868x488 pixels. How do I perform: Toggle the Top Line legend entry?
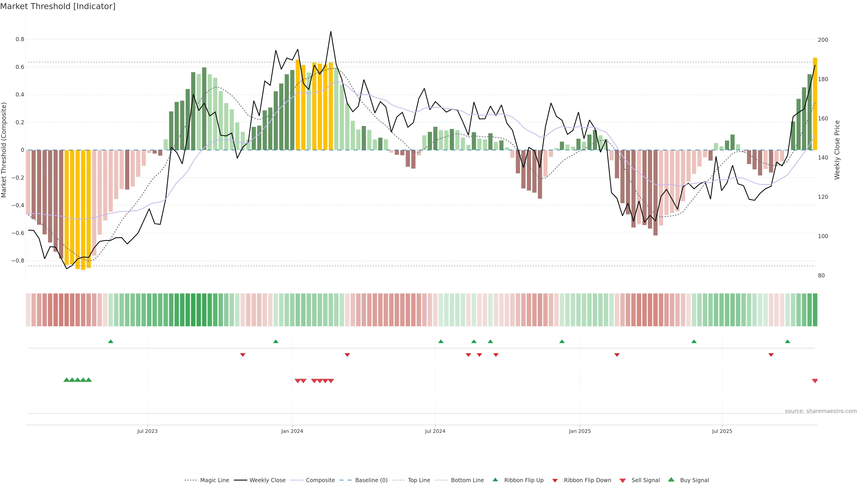[419, 480]
